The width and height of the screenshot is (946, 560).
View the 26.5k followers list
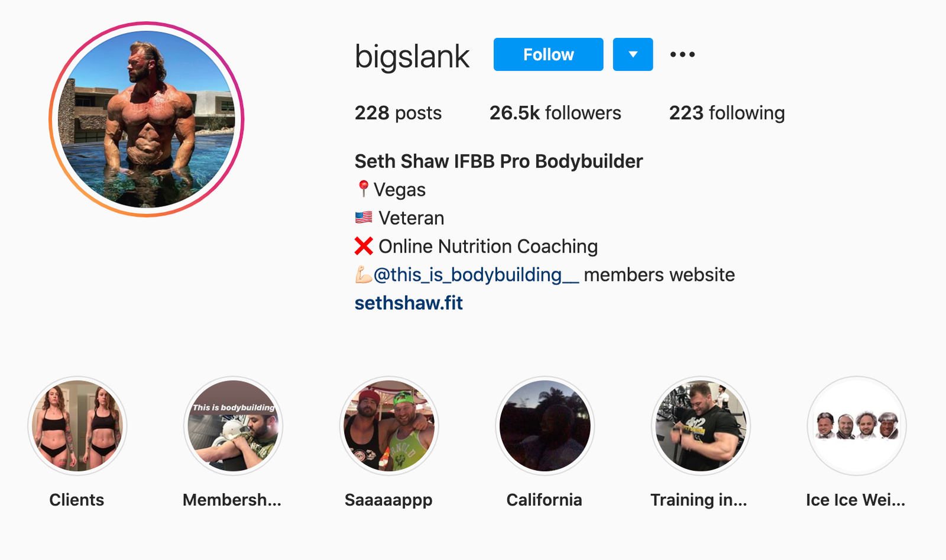(x=555, y=113)
